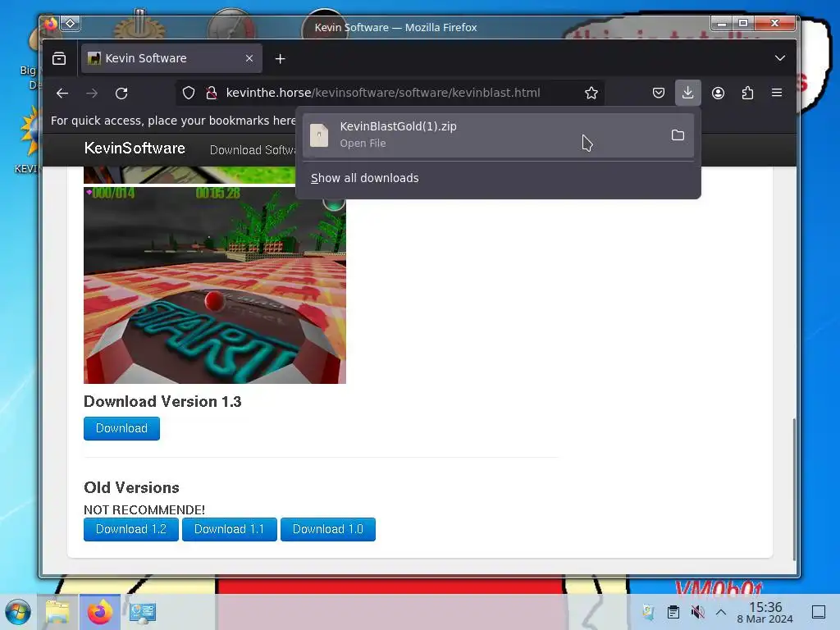840x630 pixels.
Task: Open Firefox account icon
Action: pyautogui.click(x=718, y=94)
